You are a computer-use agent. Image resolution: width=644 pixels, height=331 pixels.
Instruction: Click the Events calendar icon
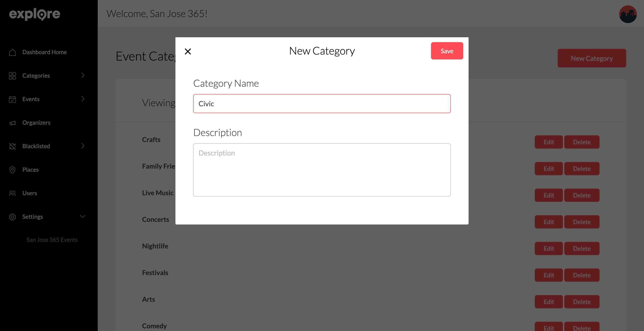coord(12,99)
